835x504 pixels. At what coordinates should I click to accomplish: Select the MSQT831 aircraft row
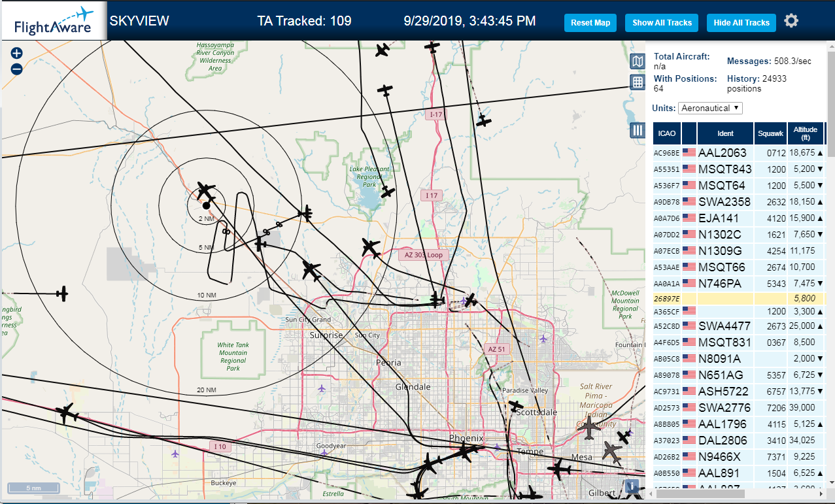pyautogui.click(x=739, y=342)
